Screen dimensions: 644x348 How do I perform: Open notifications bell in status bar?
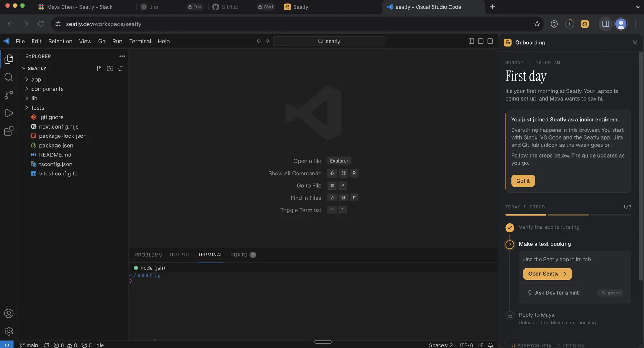[491, 345]
